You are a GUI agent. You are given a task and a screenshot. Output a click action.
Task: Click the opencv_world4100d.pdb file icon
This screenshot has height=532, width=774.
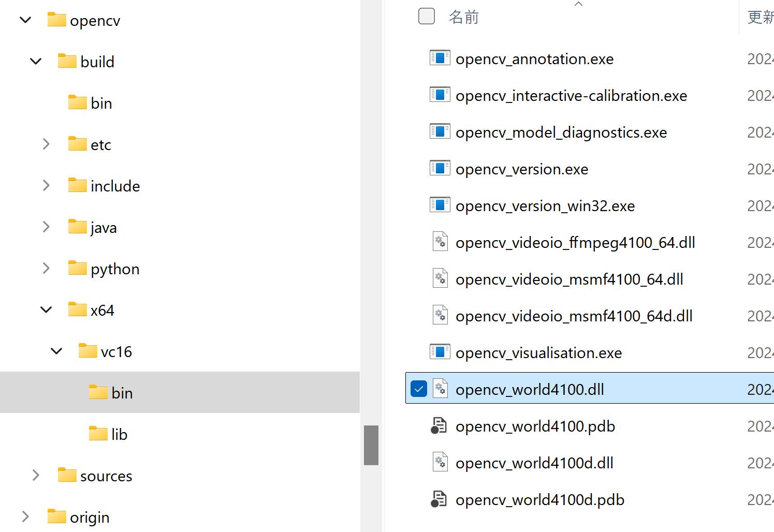click(x=439, y=499)
